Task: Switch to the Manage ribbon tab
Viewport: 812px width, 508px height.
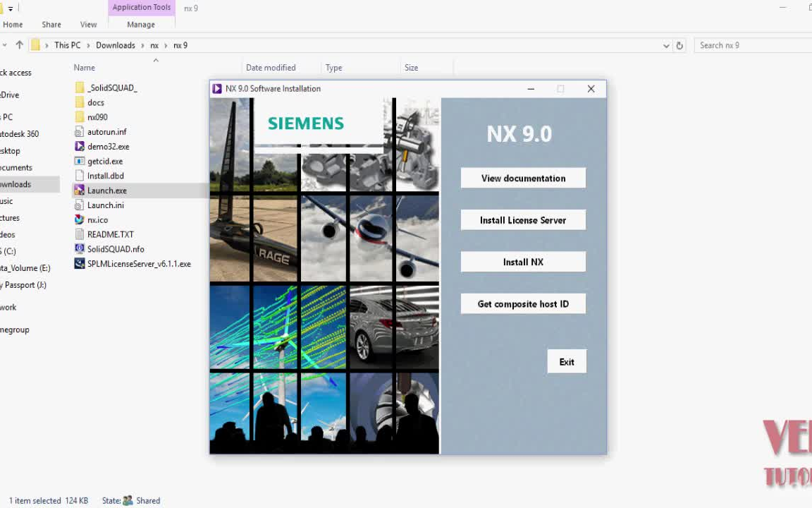Action: pyautogui.click(x=141, y=25)
